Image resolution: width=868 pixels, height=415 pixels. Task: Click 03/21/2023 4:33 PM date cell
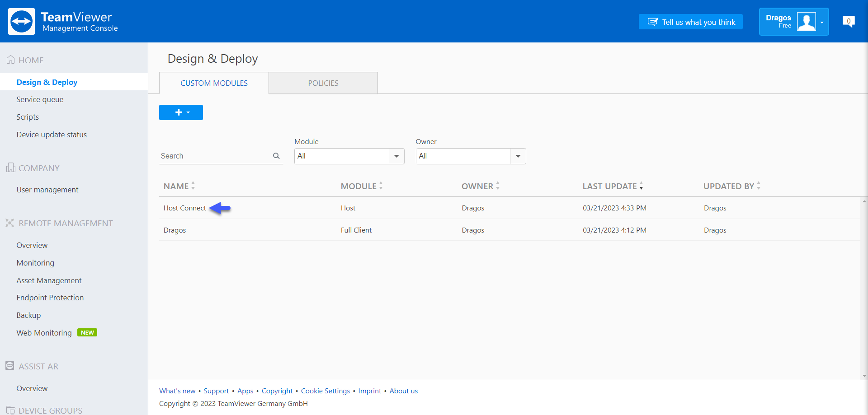[x=614, y=208]
